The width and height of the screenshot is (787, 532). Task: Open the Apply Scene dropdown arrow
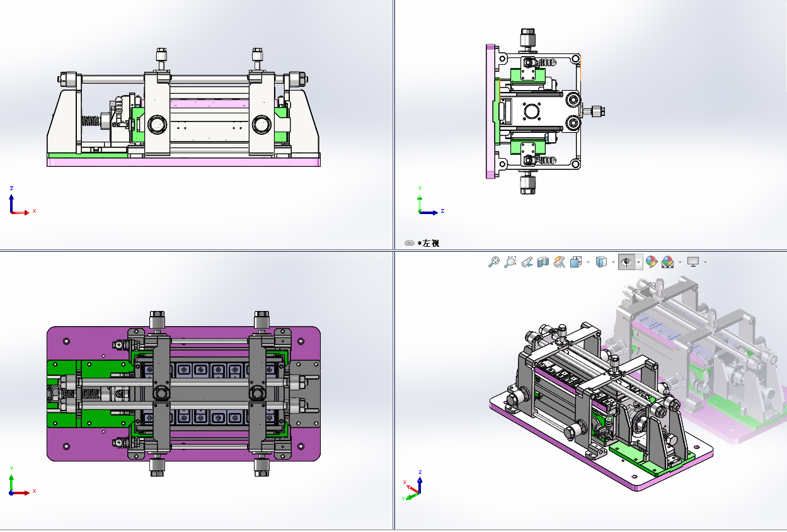(680, 262)
